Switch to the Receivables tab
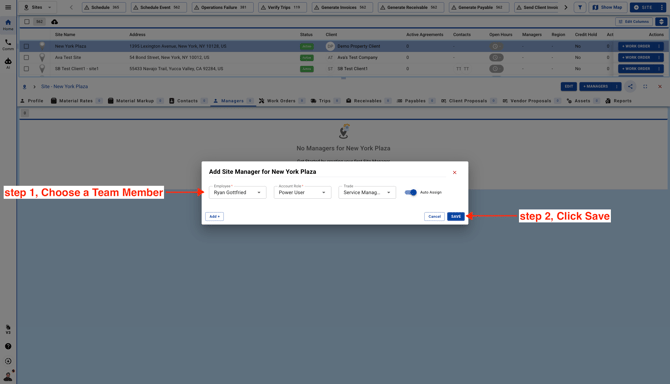The image size is (670, 384). (x=368, y=101)
